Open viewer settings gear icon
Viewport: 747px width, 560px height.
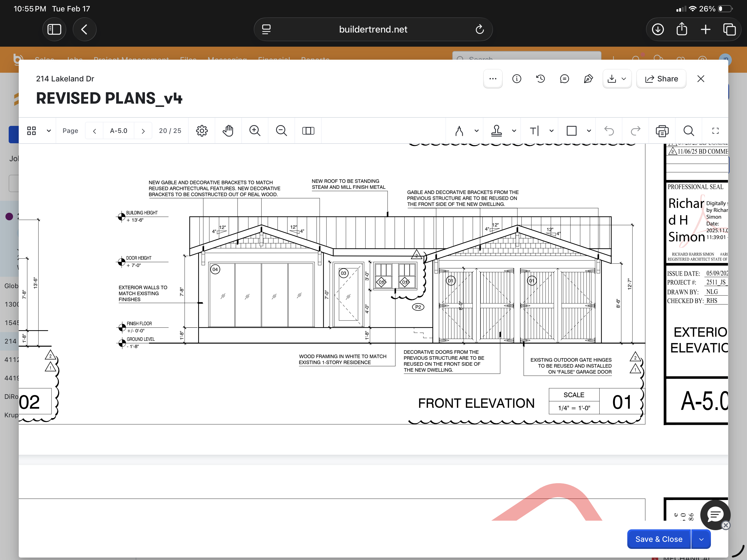pos(202,131)
